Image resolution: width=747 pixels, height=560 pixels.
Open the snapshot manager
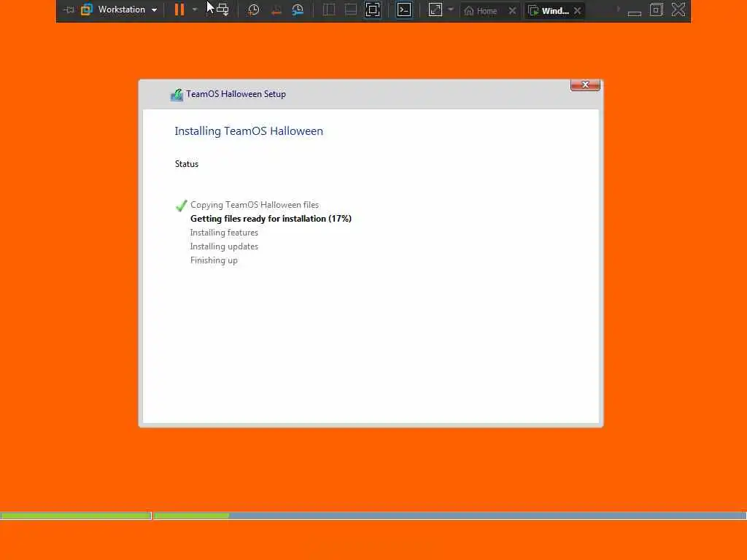[298, 10]
